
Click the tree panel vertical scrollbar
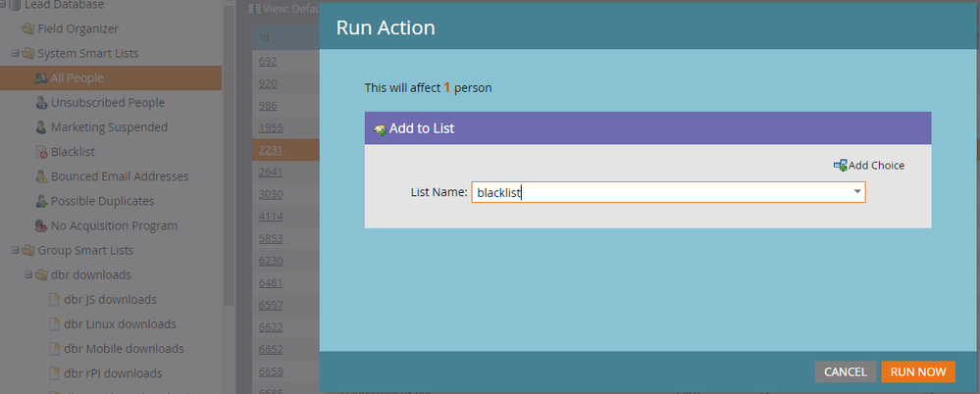click(229, 156)
